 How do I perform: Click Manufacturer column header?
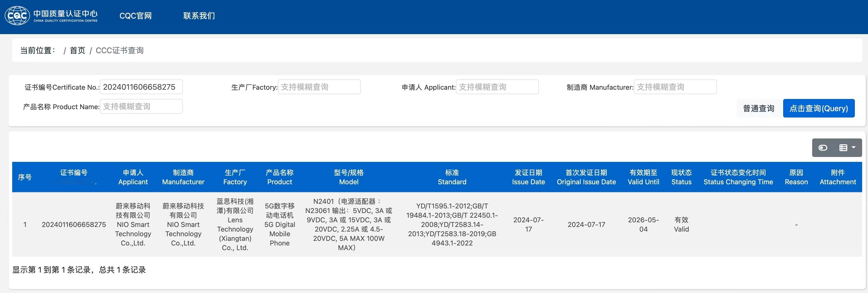point(183,177)
